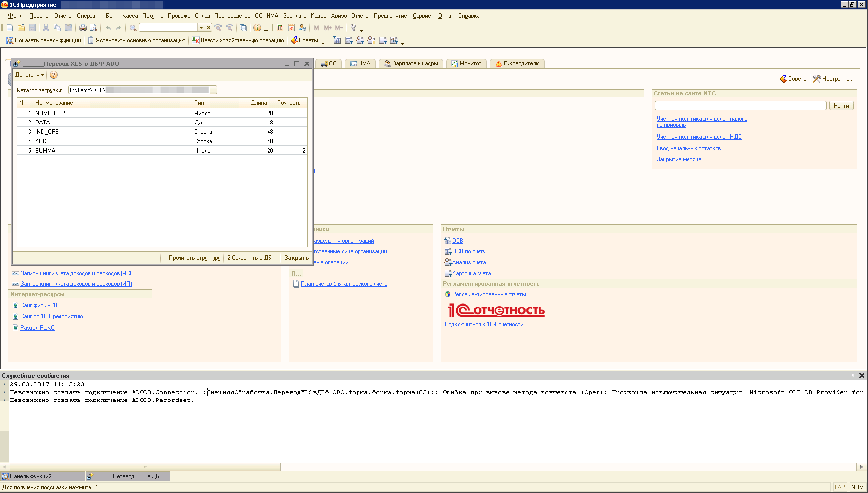Select the NOMER_PP row
This screenshot has height=493, width=868.
pyautogui.click(x=162, y=113)
